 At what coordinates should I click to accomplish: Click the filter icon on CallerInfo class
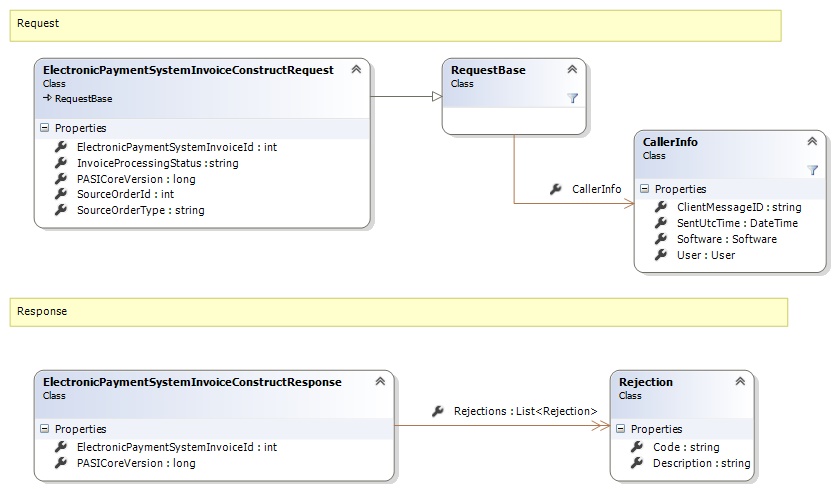(812, 170)
